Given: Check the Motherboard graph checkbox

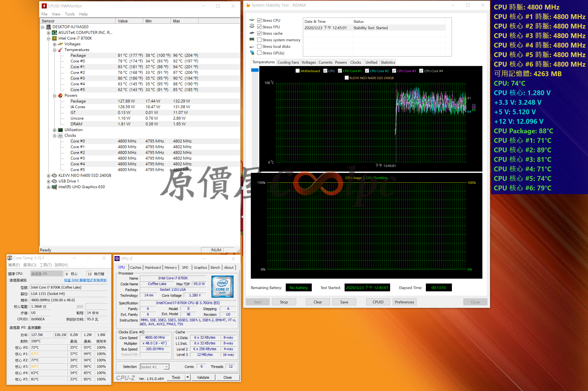Looking at the screenshot, I should tap(297, 71).
